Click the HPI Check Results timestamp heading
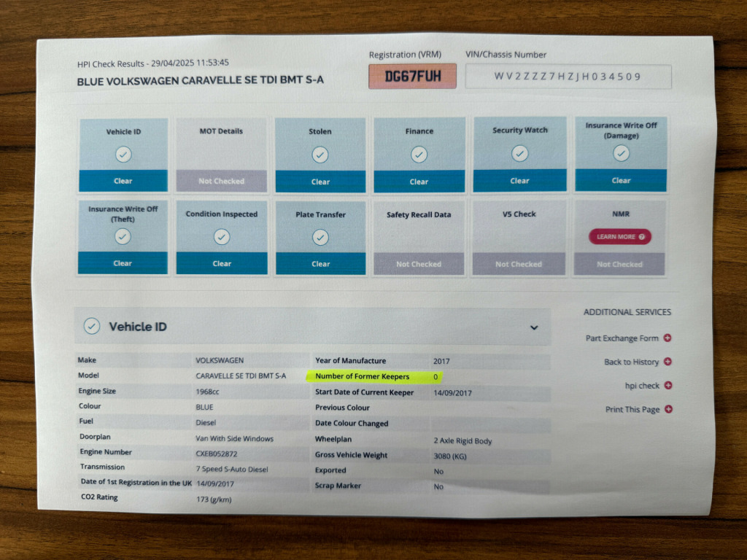Image resolution: width=747 pixels, height=560 pixels. 153,63
